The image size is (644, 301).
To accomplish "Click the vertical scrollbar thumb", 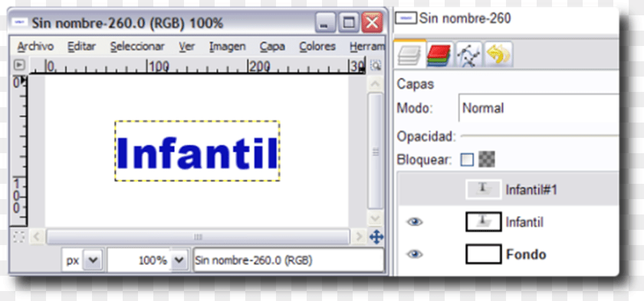I will coord(376,151).
